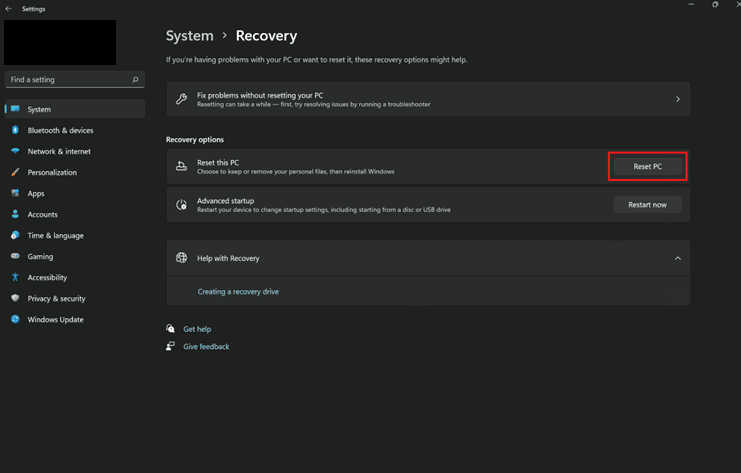Click the Personalization paintbrush icon

pyautogui.click(x=16, y=172)
